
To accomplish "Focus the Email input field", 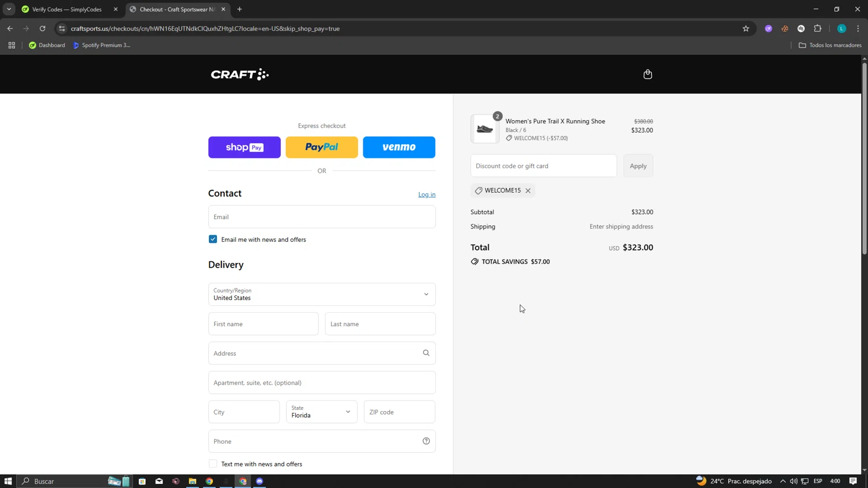I will (322, 217).
